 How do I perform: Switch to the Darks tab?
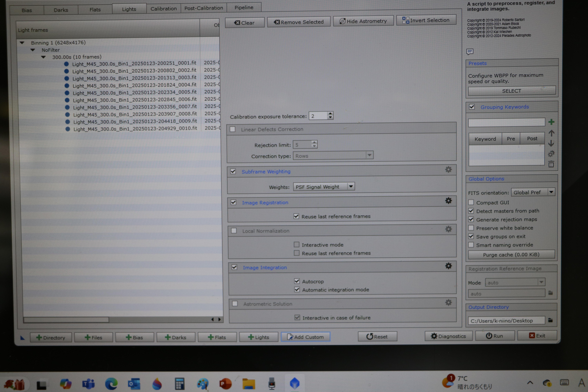pos(61,10)
